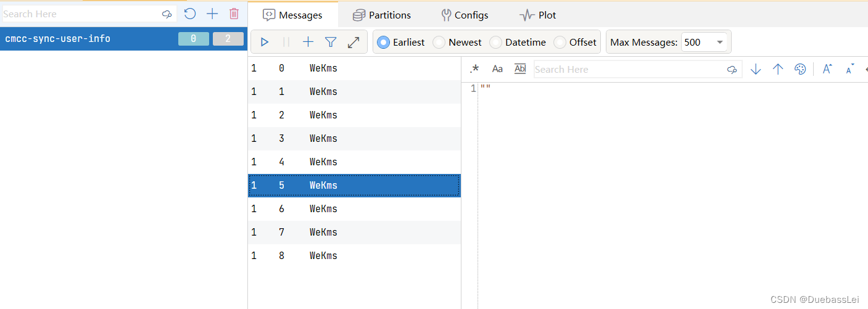Select message row with offset 7
868x309 pixels.
click(354, 233)
